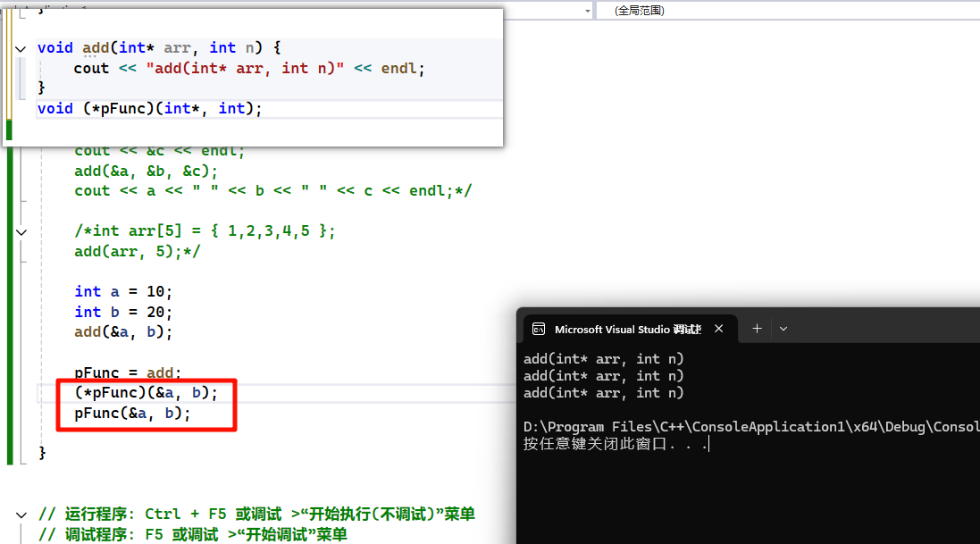Collapse the void add function definition
The width and height of the screenshot is (980, 544).
21,48
